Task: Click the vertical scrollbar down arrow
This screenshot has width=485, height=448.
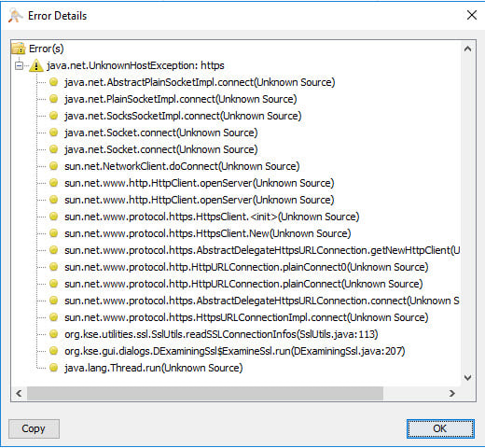Action: (x=467, y=378)
